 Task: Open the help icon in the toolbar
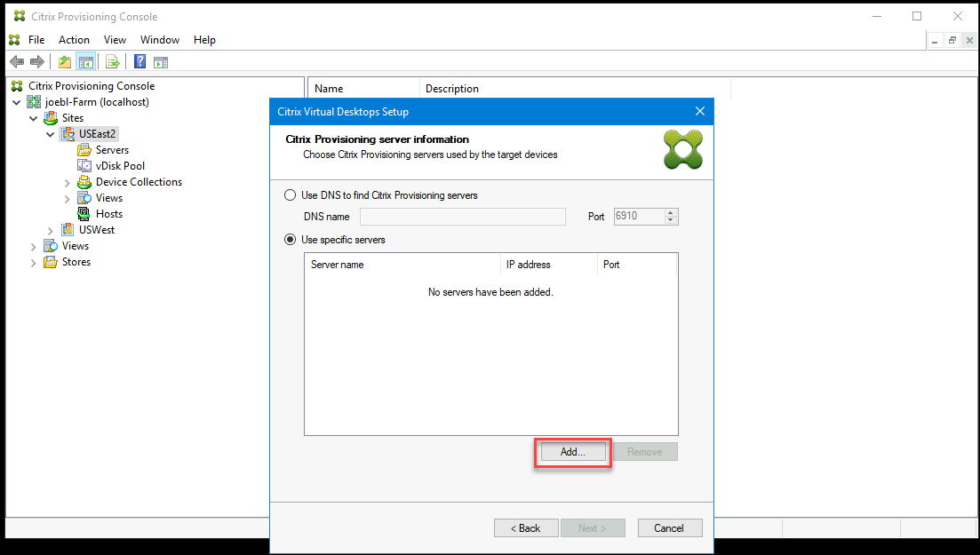point(139,61)
